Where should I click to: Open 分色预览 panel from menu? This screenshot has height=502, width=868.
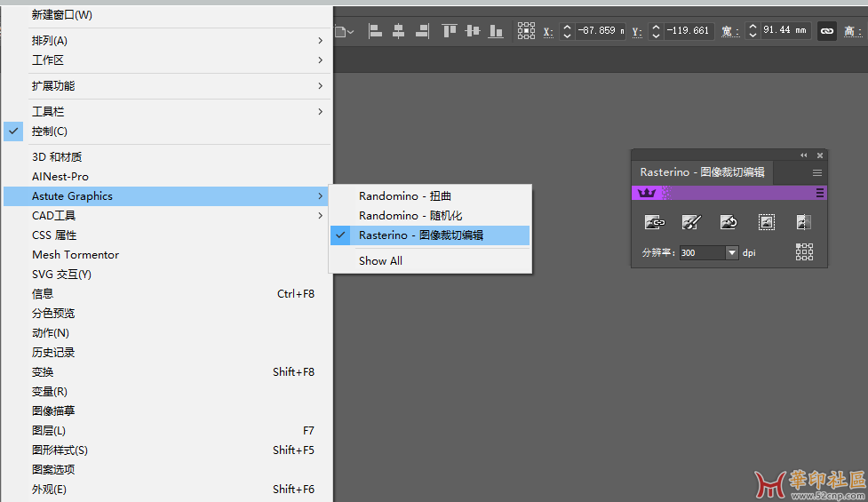[x=167, y=314]
